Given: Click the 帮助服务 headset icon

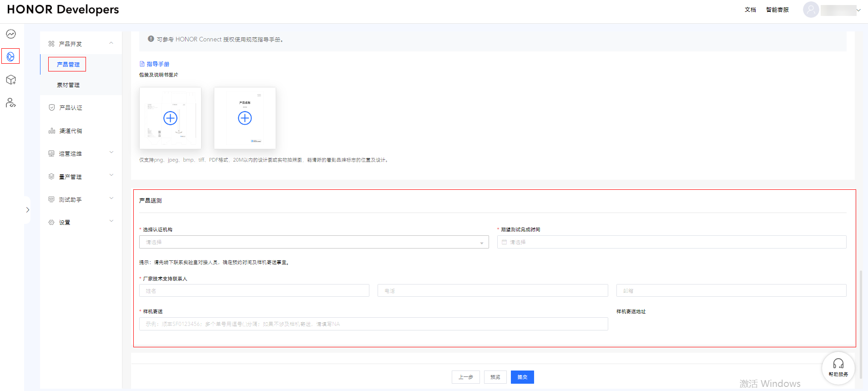Looking at the screenshot, I should tap(838, 364).
